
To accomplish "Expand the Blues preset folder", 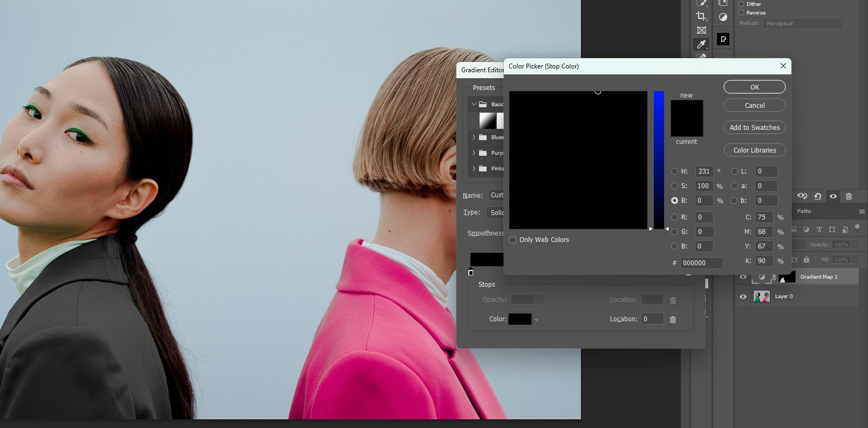I will (x=474, y=137).
